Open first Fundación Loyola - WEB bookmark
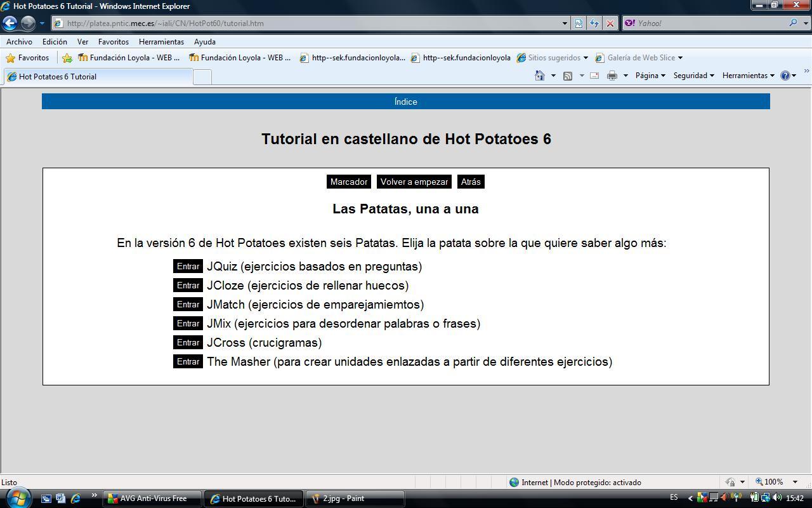Image resolution: width=812 pixels, height=508 pixels. (x=129, y=58)
